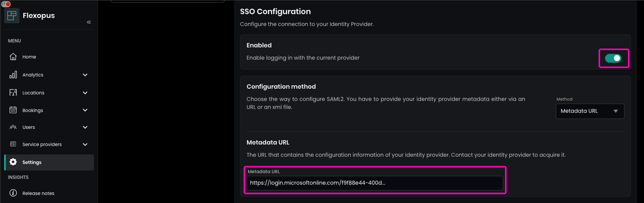Expand the Bookings submenu chevron
This screenshot has width=644, height=203.
tap(85, 110)
